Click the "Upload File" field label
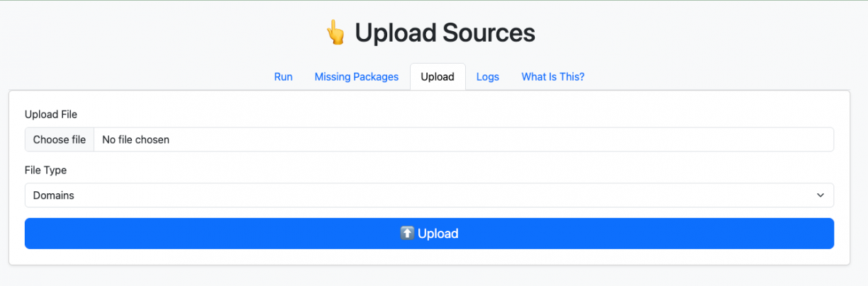 click(x=51, y=114)
